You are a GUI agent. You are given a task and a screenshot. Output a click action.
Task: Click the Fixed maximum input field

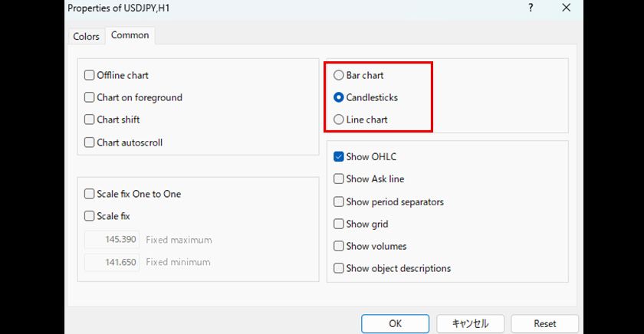tap(112, 240)
